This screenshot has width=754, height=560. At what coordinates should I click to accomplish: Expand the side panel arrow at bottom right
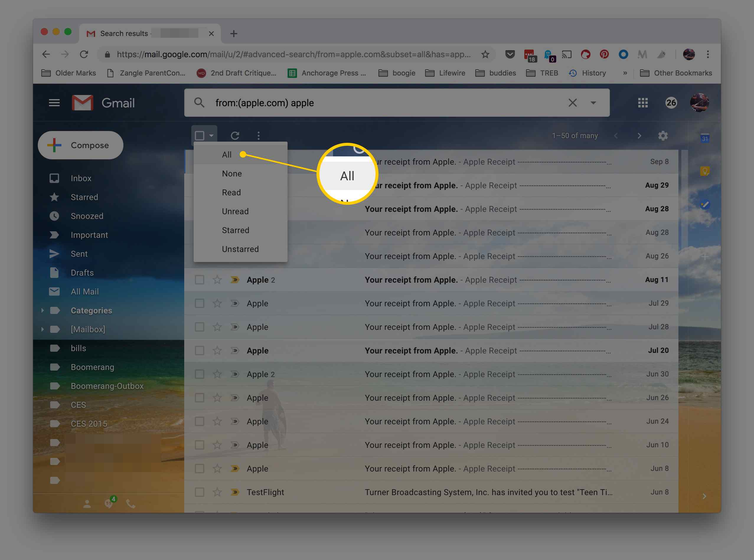[704, 496]
